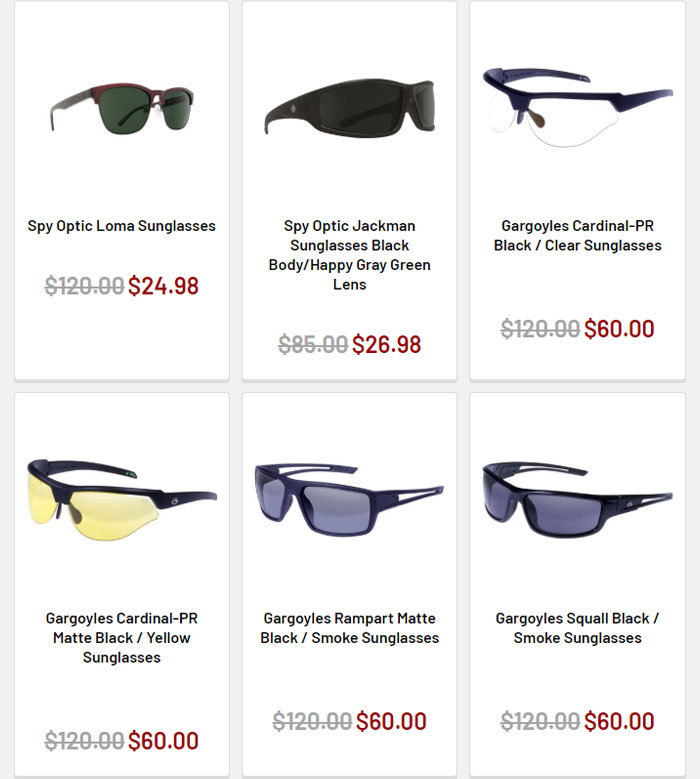Click the $60.00 price on Squall sunglasses
The width and height of the screenshot is (700, 779).
coord(619,721)
